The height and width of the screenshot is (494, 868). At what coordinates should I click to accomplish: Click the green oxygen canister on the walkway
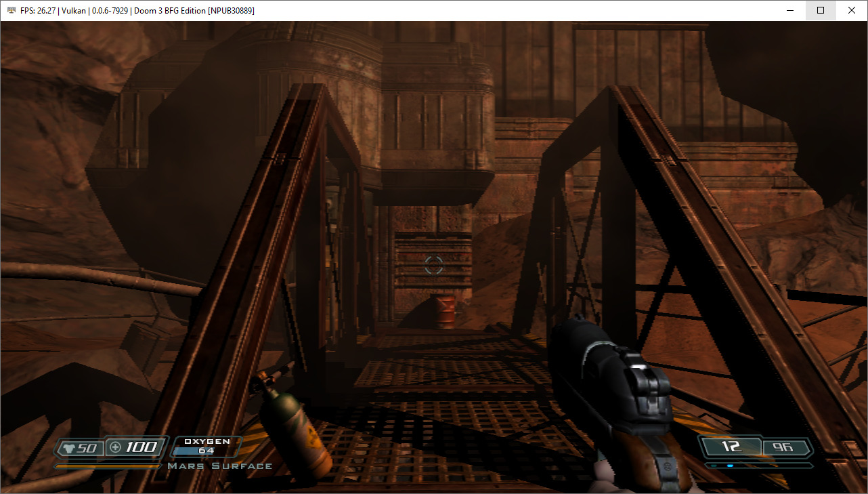(x=295, y=428)
